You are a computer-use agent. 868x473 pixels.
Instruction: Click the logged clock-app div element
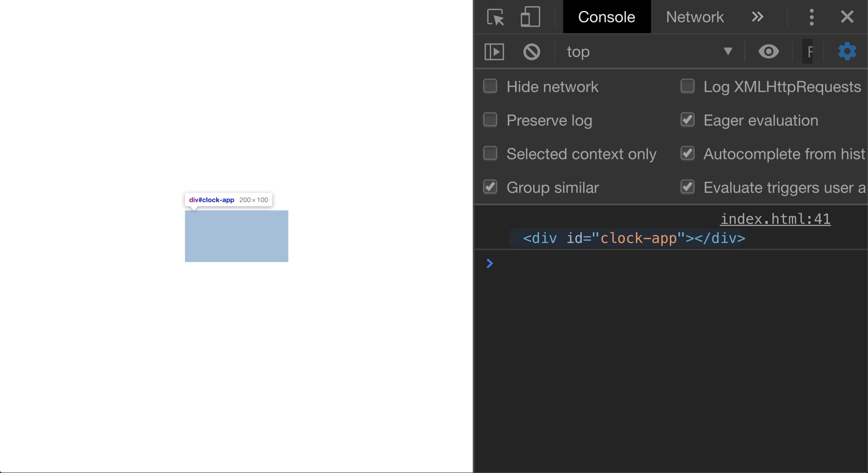click(633, 239)
